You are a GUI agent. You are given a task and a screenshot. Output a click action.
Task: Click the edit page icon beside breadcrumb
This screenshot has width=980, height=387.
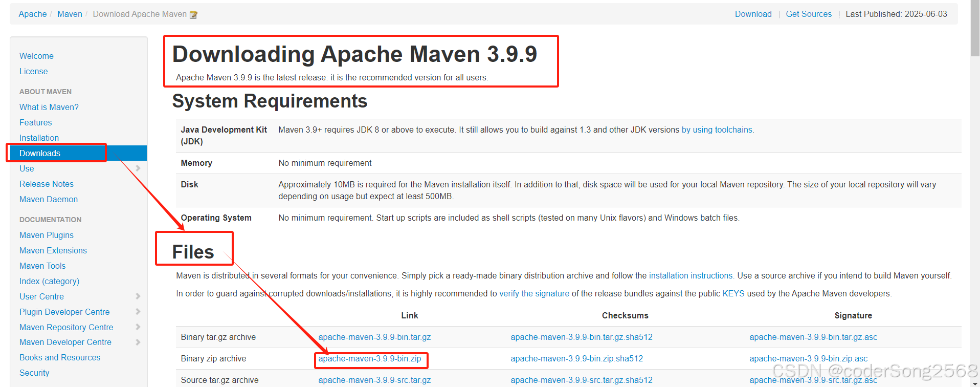193,15
